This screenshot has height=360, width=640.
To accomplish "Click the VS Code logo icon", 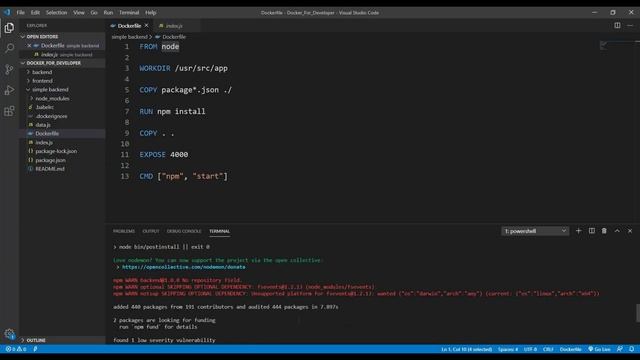I will (x=7, y=12).
